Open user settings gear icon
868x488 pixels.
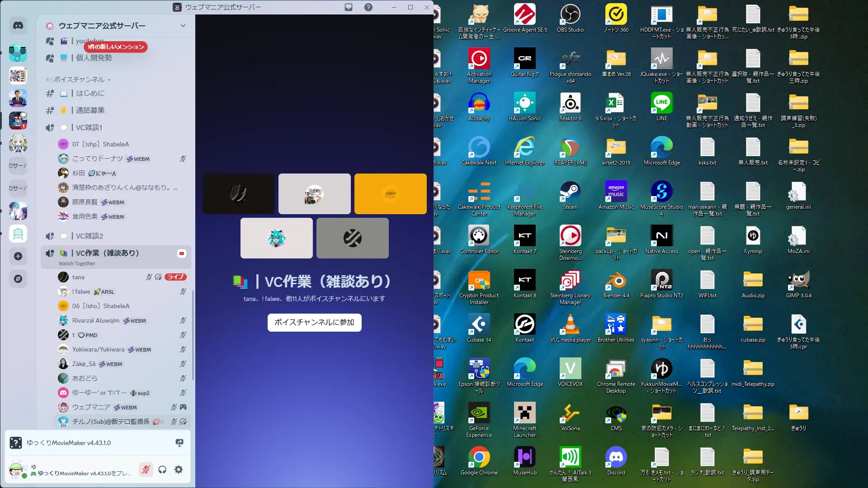pos(179,469)
